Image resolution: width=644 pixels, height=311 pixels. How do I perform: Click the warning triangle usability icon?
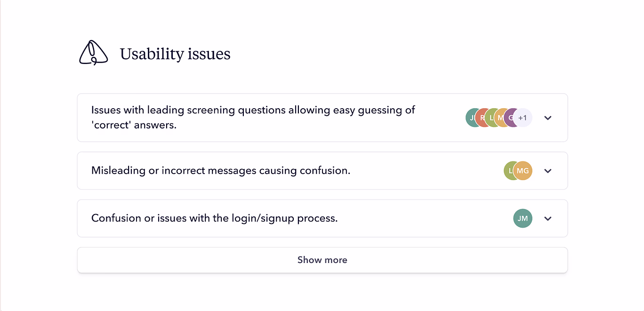[93, 53]
